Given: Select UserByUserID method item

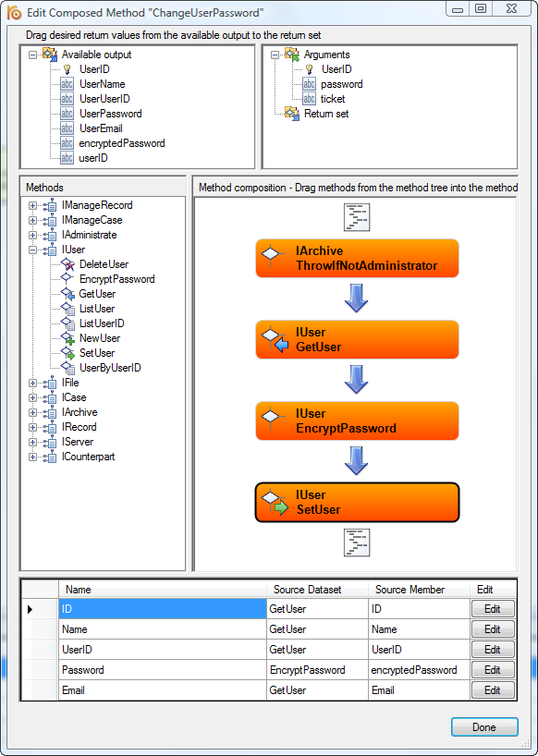Looking at the screenshot, I should click(110, 368).
